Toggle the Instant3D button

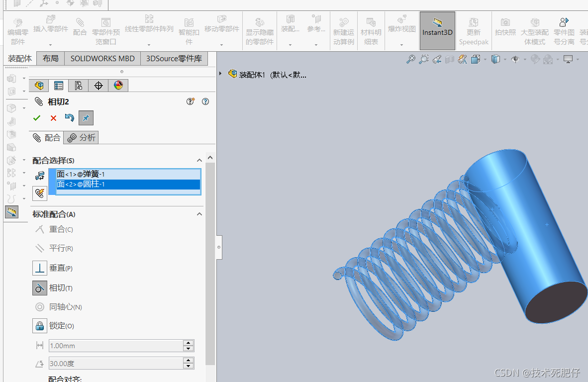pos(437,30)
